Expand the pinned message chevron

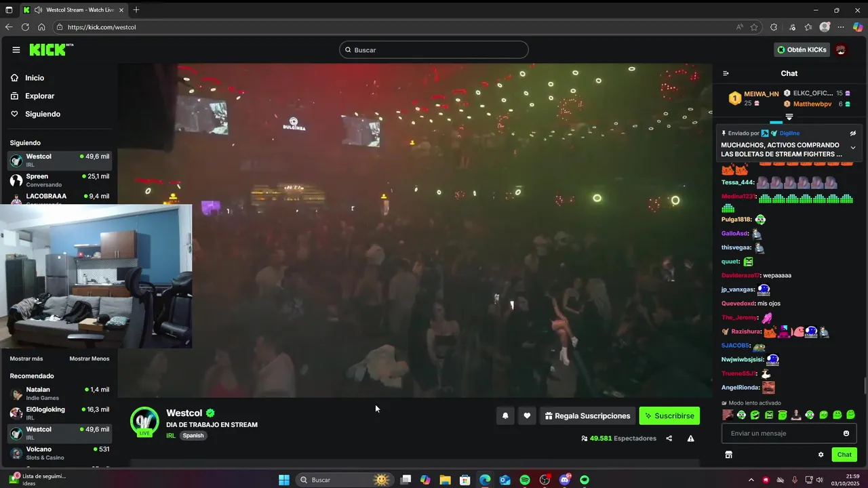853,148
